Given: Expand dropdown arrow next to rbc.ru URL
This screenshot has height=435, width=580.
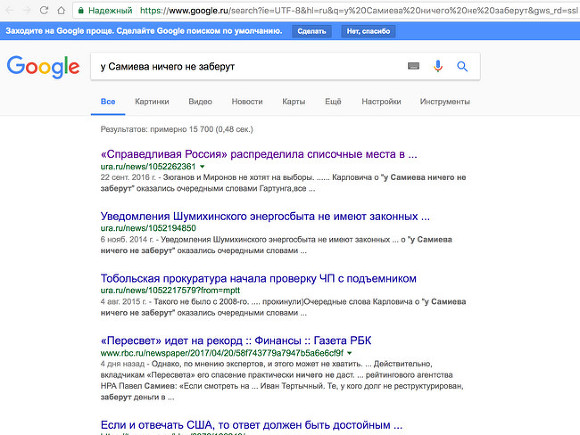Looking at the screenshot, I should [350, 353].
